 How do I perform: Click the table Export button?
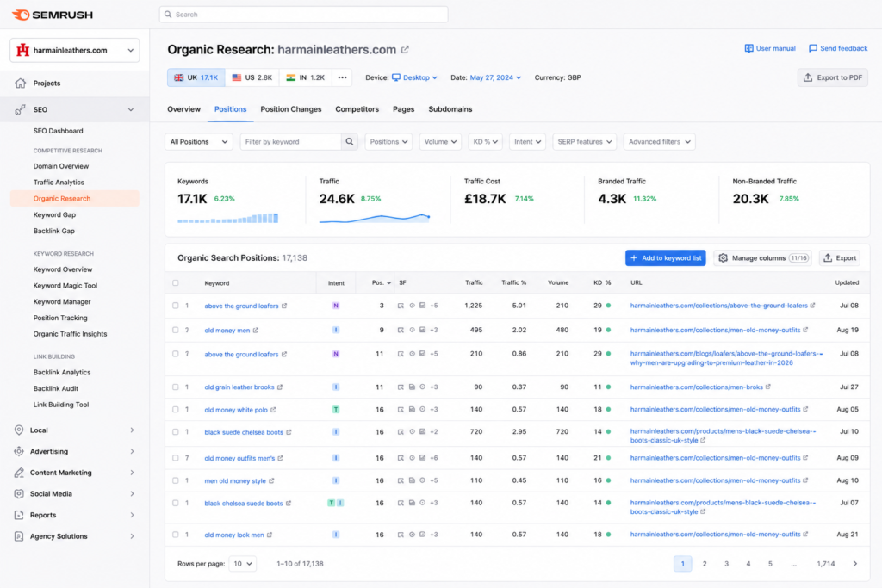pos(839,258)
